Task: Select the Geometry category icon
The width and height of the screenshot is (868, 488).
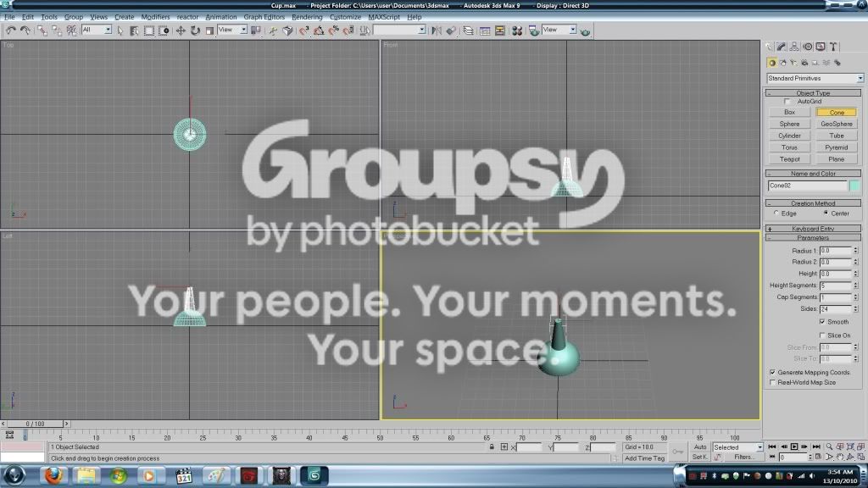Action: tap(772, 63)
